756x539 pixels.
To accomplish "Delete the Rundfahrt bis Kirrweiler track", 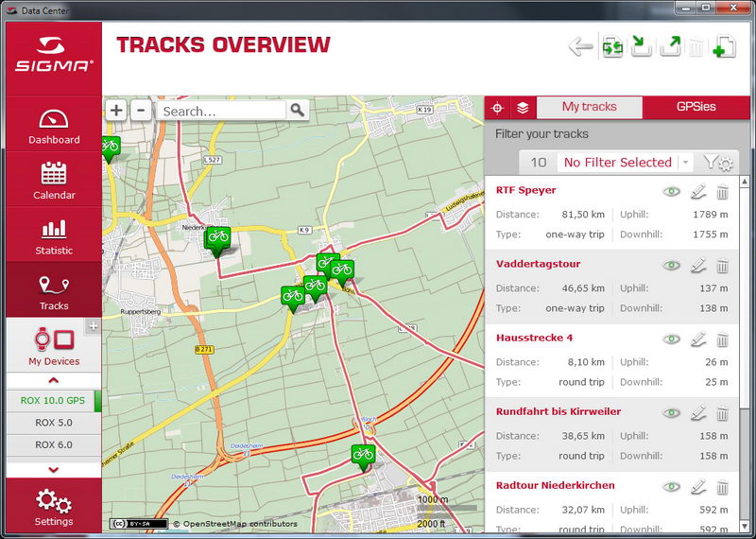I will point(722,413).
